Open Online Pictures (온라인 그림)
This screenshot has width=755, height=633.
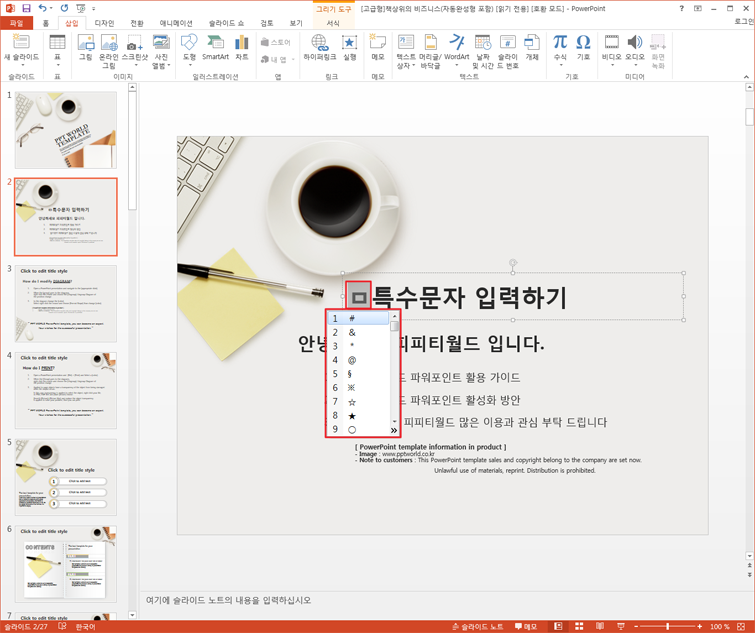pyautogui.click(x=109, y=42)
